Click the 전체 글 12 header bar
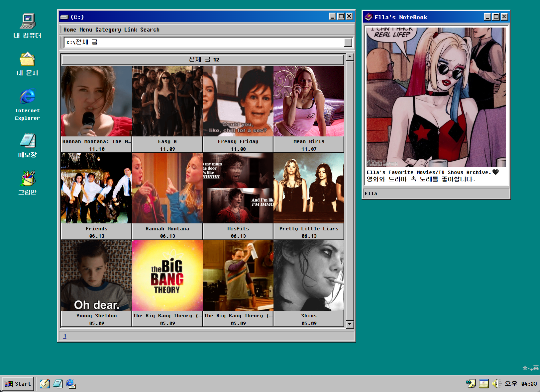540x392 pixels. [203, 59]
